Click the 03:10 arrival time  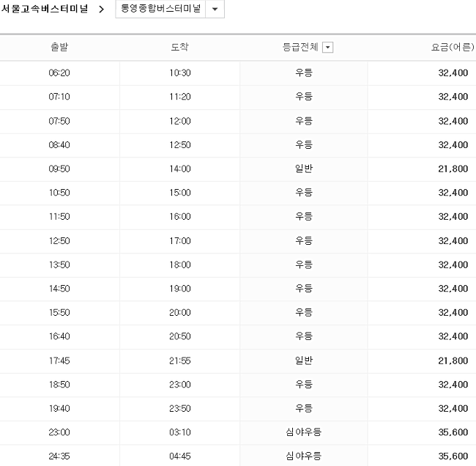(180, 432)
